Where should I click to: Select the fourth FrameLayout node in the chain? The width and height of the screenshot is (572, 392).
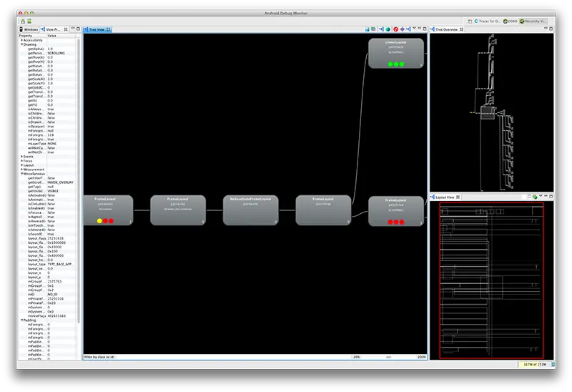coord(323,210)
